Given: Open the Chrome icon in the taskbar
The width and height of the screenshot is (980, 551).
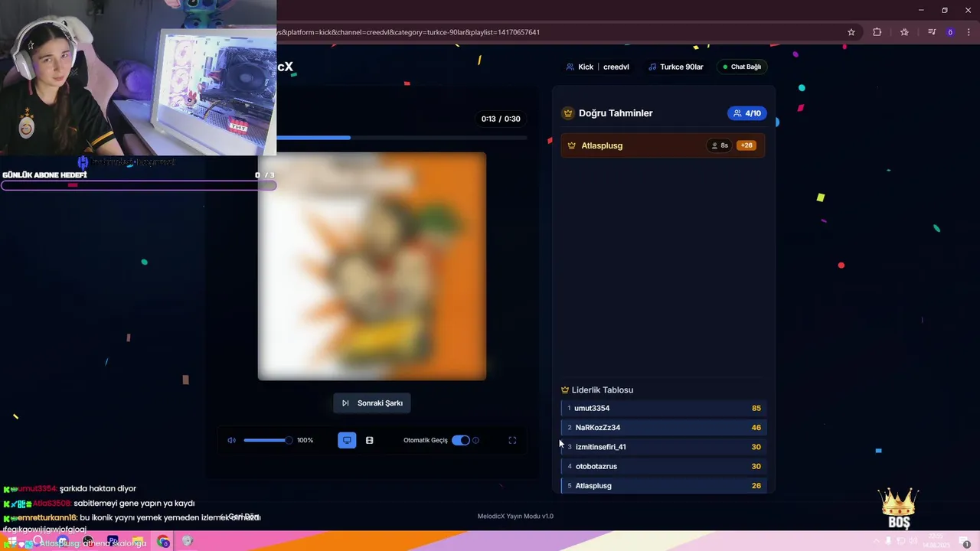Looking at the screenshot, I should 163,542.
